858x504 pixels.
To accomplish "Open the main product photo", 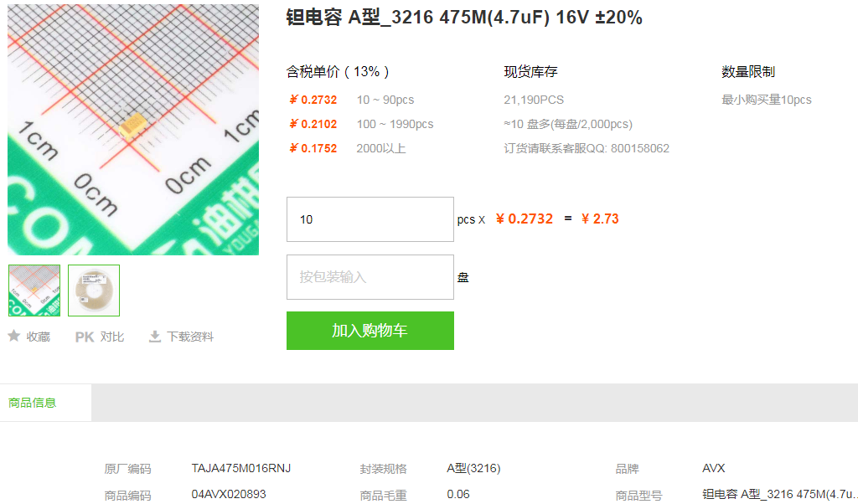I will point(133,130).
